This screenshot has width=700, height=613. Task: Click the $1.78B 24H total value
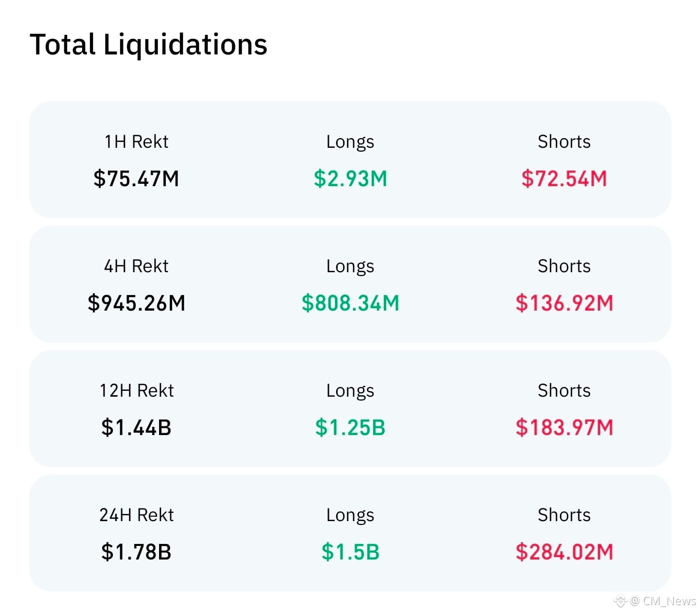(x=136, y=552)
